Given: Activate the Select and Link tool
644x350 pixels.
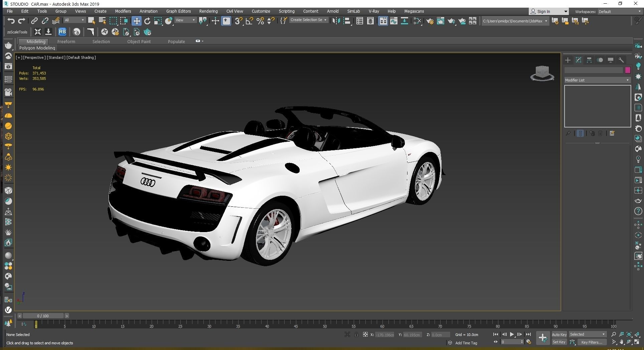Looking at the screenshot, I should click(x=34, y=21).
